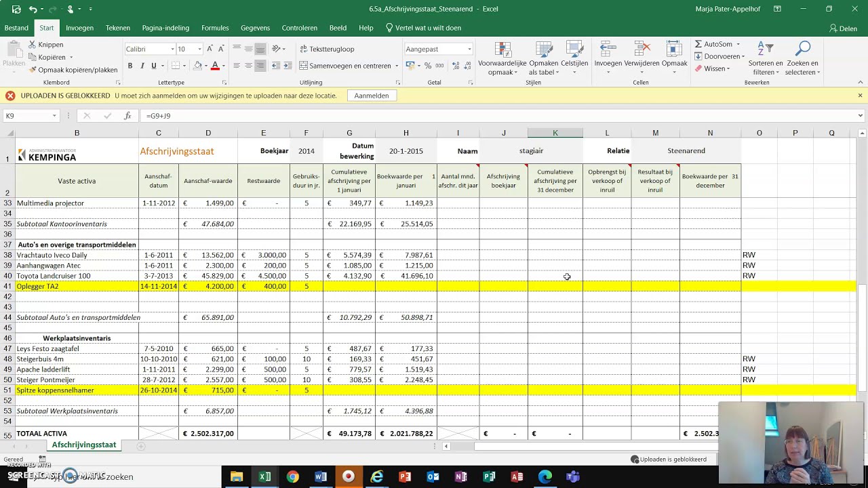Apply thousands separator (000) style
The height and width of the screenshot is (488, 868).
coord(439,66)
